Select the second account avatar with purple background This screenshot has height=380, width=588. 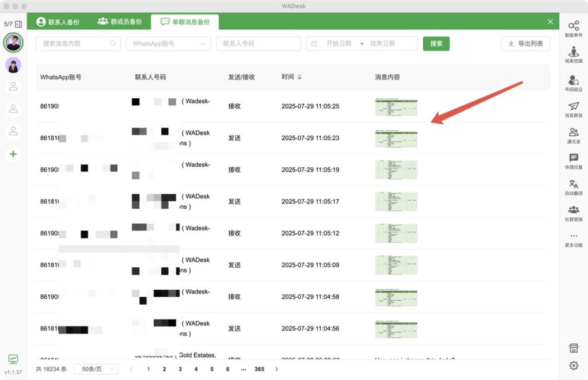(13, 66)
